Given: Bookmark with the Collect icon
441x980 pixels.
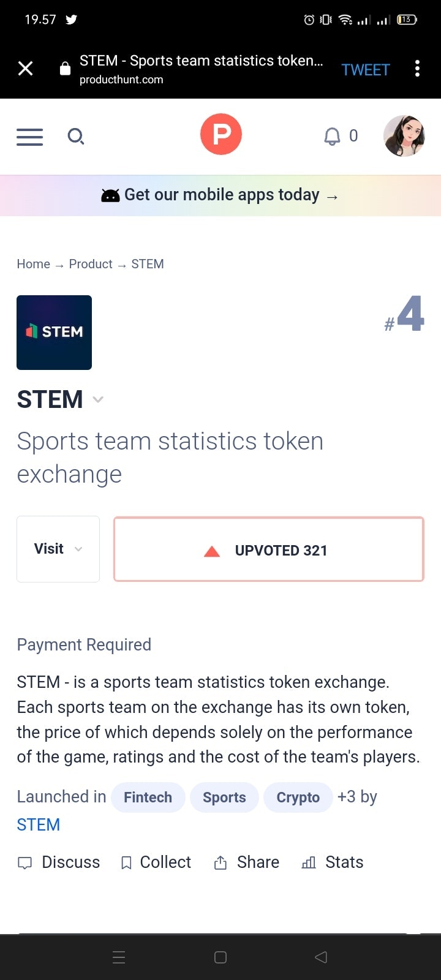Looking at the screenshot, I should pyautogui.click(x=127, y=863).
